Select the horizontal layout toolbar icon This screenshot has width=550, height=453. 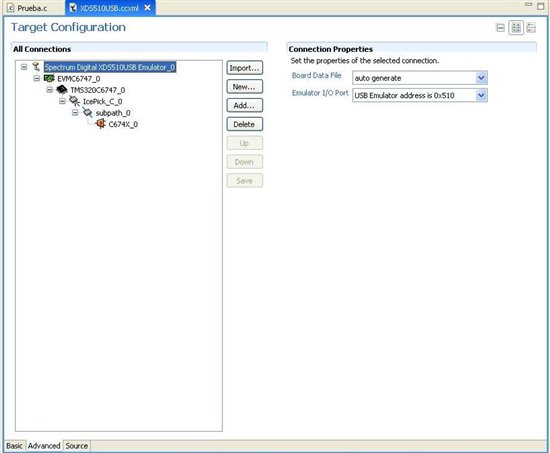[516, 28]
